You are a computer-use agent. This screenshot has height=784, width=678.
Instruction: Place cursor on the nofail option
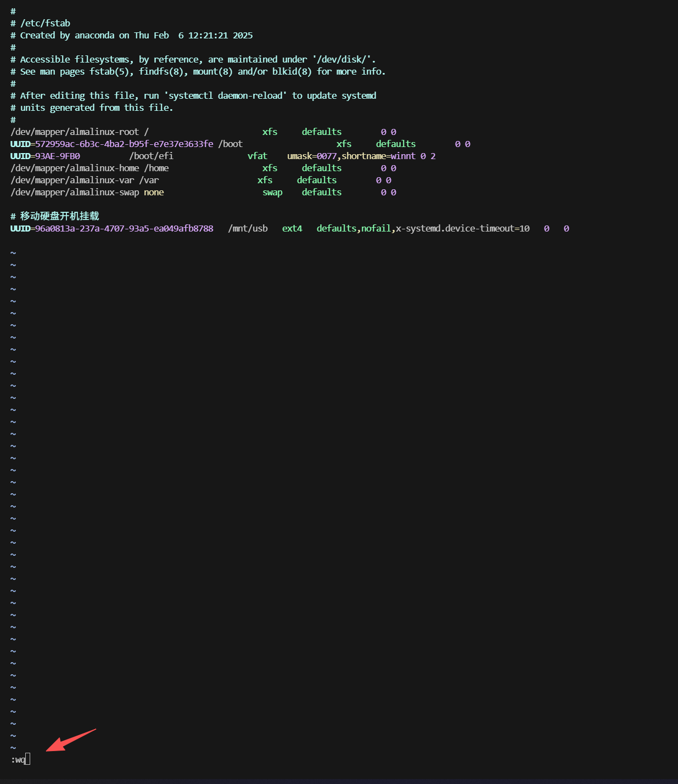[x=376, y=228]
